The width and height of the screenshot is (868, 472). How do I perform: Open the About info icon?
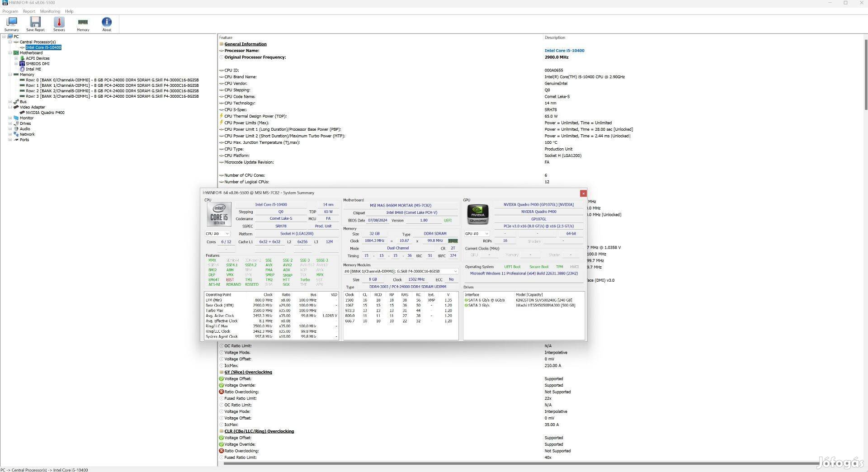click(x=107, y=22)
